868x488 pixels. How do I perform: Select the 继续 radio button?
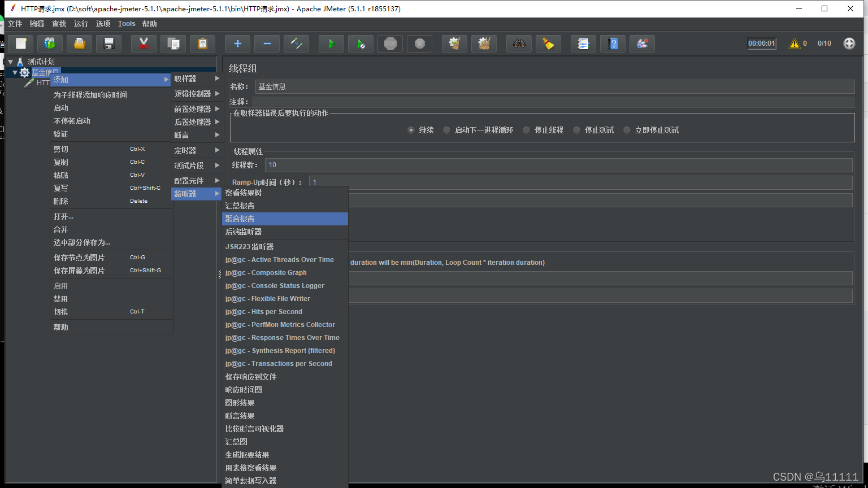click(411, 130)
